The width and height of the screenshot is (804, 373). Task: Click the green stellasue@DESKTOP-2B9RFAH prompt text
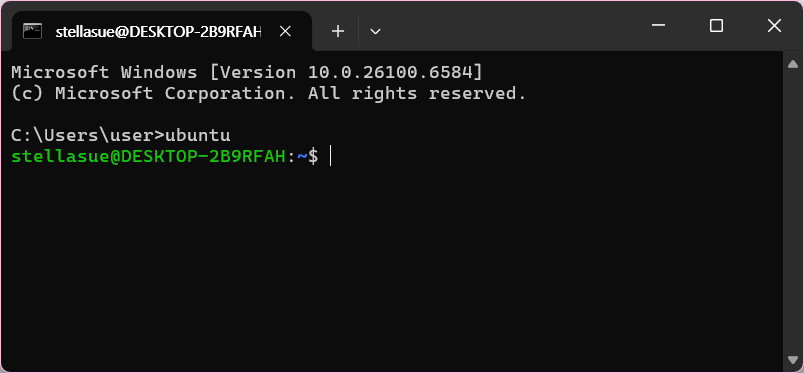148,156
